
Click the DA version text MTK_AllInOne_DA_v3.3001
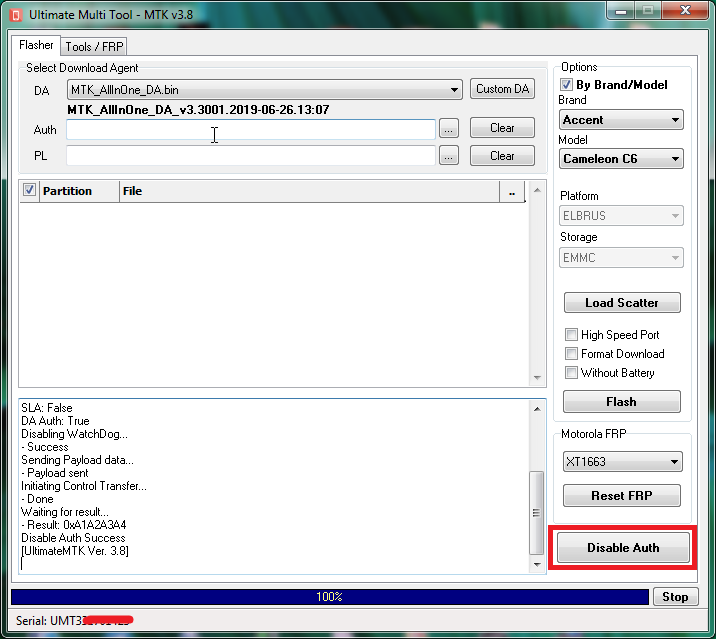click(198, 110)
